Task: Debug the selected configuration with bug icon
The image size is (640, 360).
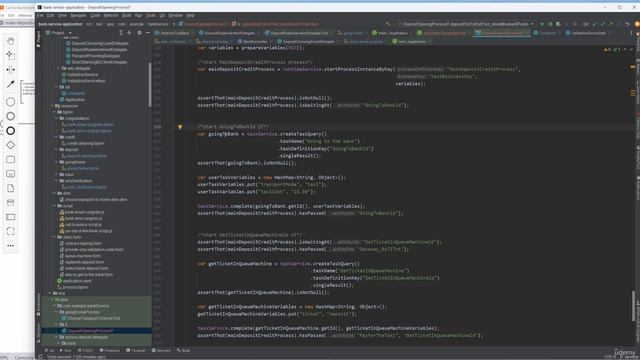Action: (550, 24)
